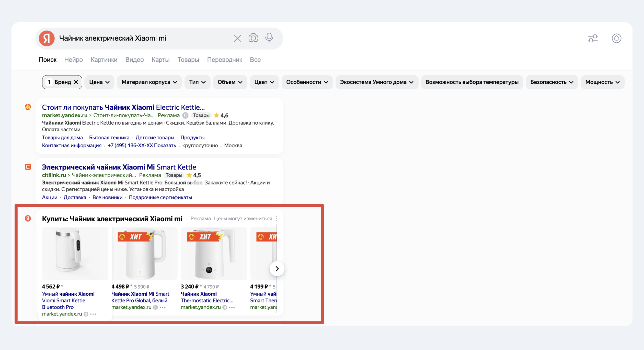Follow the Доставка sitelink under Citilink
Viewport: 644px width, 350px height.
[x=75, y=197]
